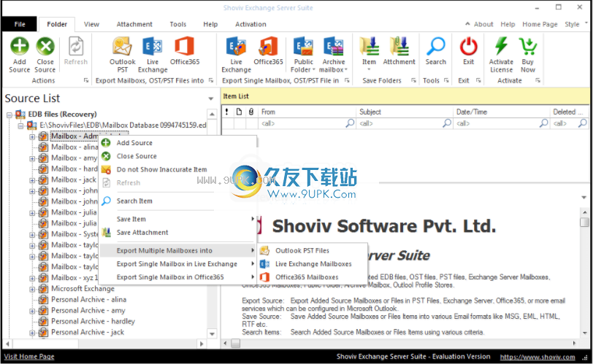Expand the Mailbox - jack node
The width and height of the screenshot is (593, 364).
[32, 180]
